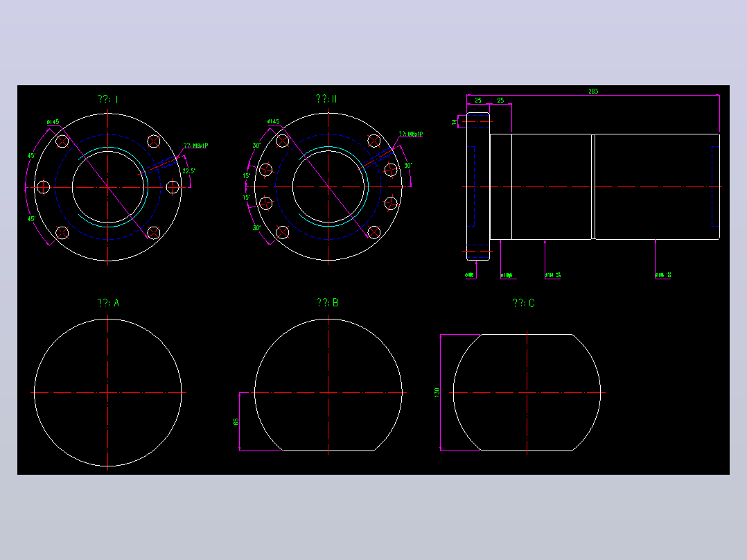The height and width of the screenshot is (560, 747).
Task: Click the 283 overall length dimension
Action: tap(593, 91)
